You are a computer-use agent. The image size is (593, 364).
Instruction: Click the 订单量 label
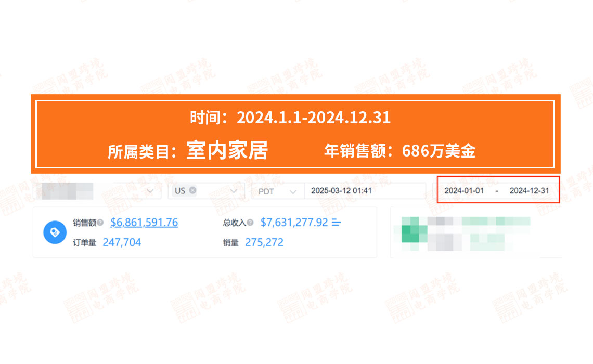coord(85,242)
